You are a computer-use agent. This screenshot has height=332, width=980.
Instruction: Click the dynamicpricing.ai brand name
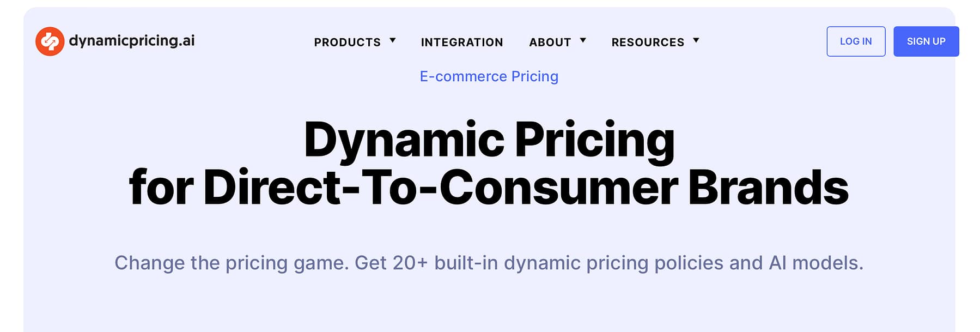coord(133,40)
